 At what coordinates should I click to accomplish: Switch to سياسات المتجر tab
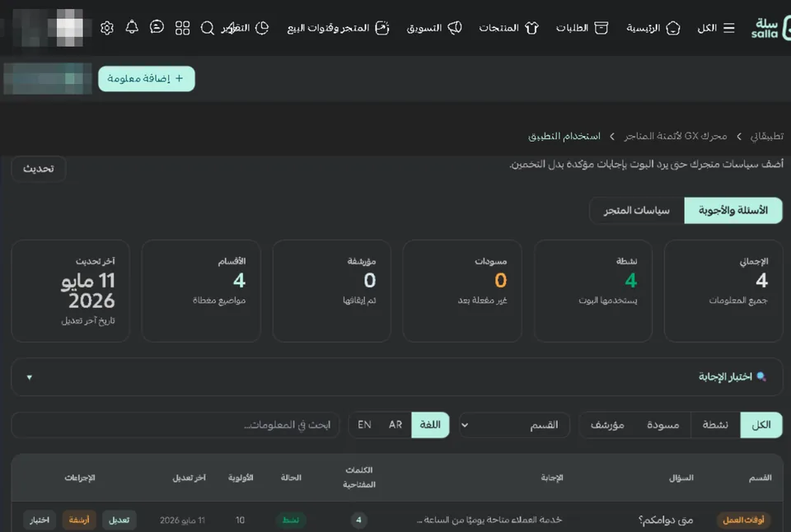point(637,210)
